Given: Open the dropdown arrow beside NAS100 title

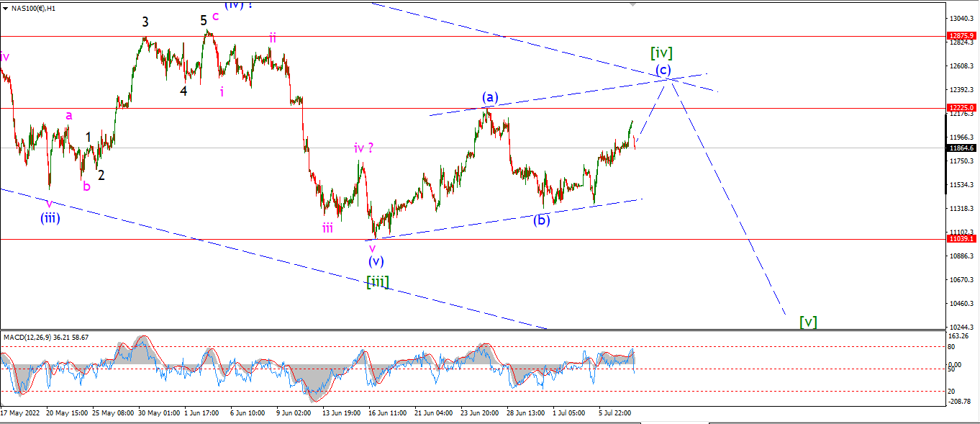Looking at the screenshot, I should coord(6,8).
